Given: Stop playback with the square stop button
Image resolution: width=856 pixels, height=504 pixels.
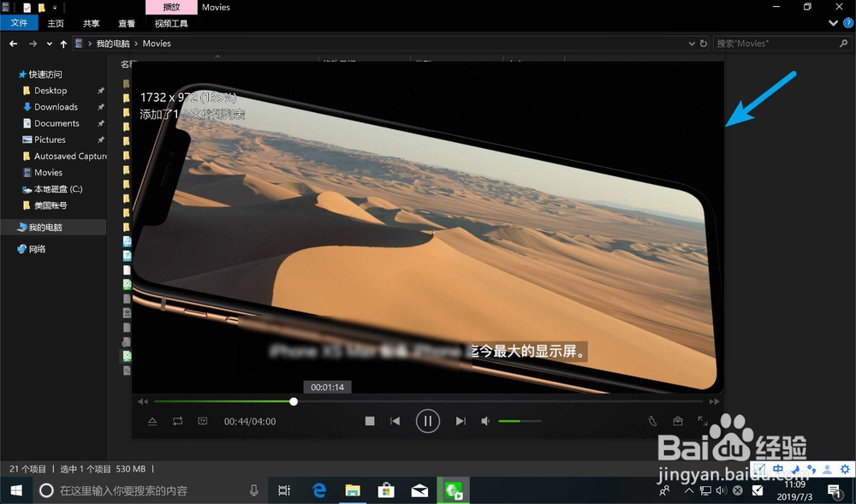Looking at the screenshot, I should [370, 421].
